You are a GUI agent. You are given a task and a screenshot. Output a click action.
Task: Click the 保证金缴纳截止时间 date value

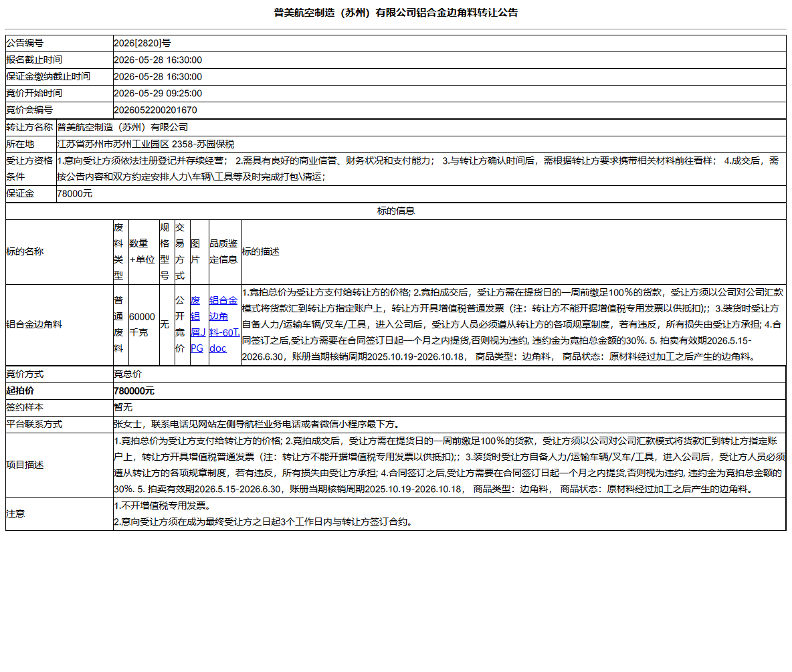(x=158, y=77)
